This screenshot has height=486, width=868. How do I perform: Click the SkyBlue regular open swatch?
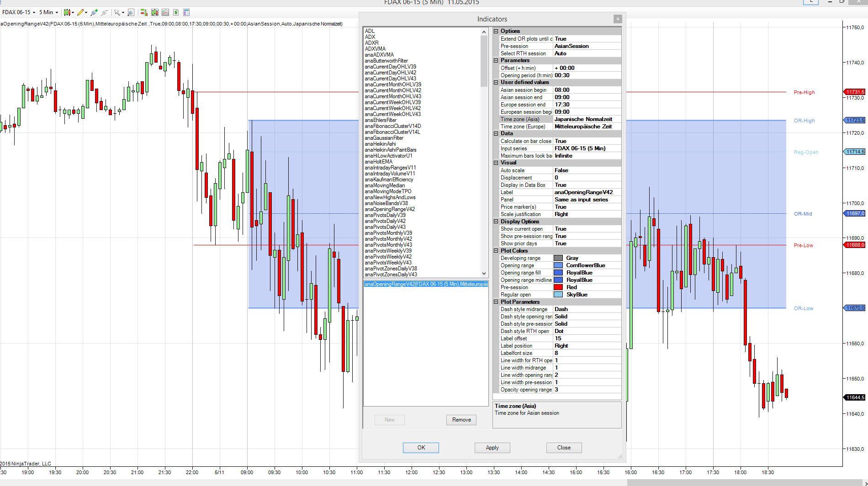pyautogui.click(x=558, y=295)
